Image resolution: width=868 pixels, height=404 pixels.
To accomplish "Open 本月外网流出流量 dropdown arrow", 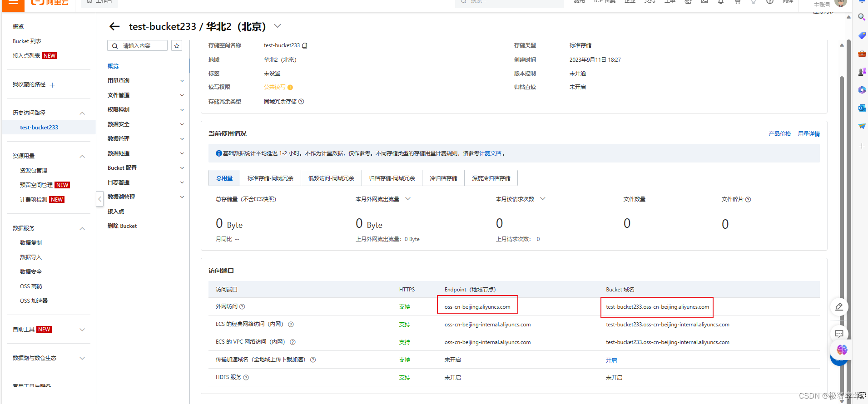I will 408,199.
